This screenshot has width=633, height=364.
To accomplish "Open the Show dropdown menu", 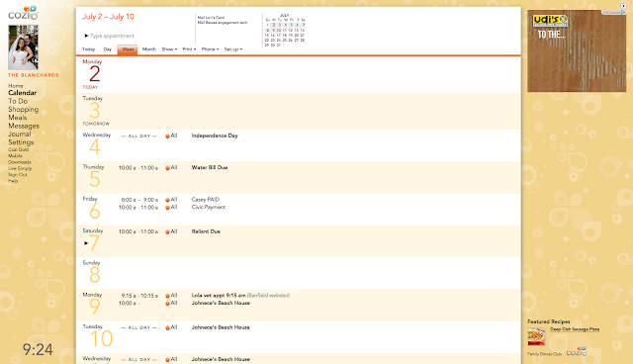I will (x=169, y=49).
